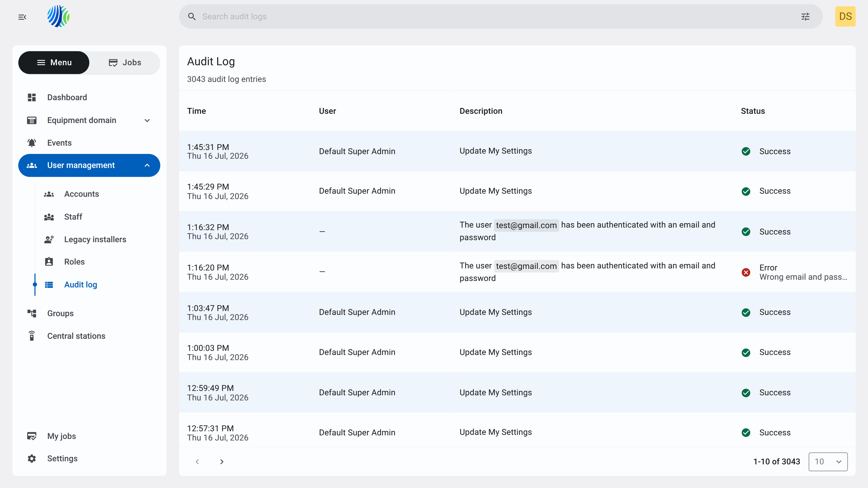This screenshot has width=868, height=488.
Task: Click test@gmail.com in the 1:16:32 PM entry
Action: click(x=526, y=225)
